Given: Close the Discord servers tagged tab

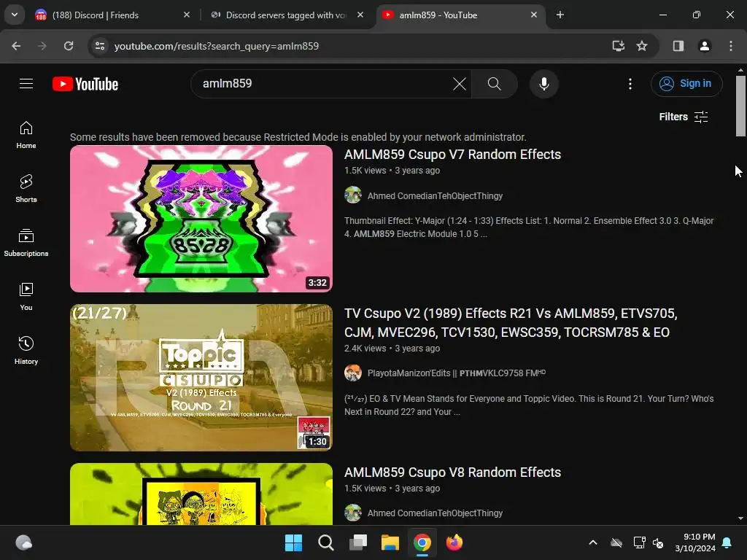Looking at the screenshot, I should [x=360, y=15].
